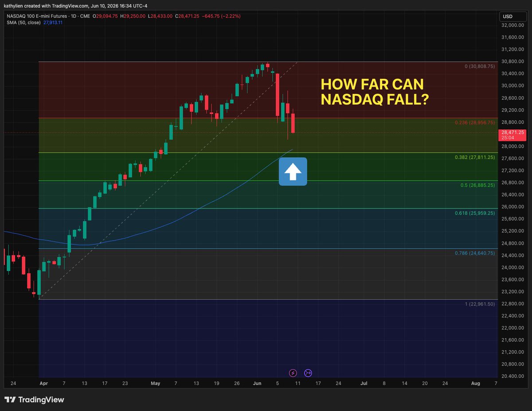Click the purple contract-rollover arrow marker
532x411 pixels.
click(309, 373)
